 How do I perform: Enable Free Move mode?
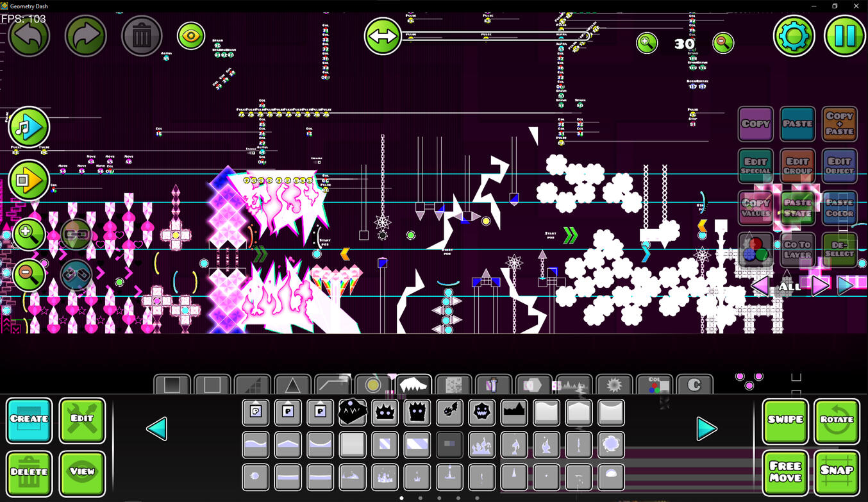click(785, 472)
